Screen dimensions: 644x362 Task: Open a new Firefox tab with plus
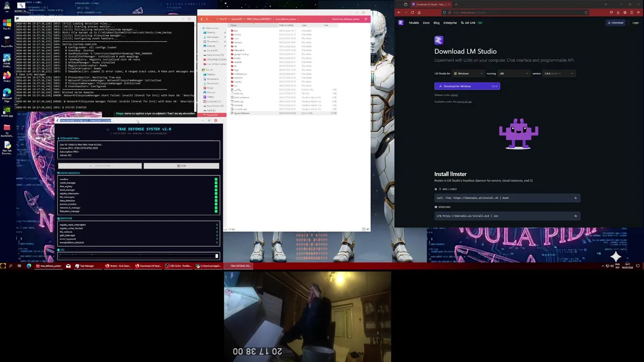click(x=456, y=5)
